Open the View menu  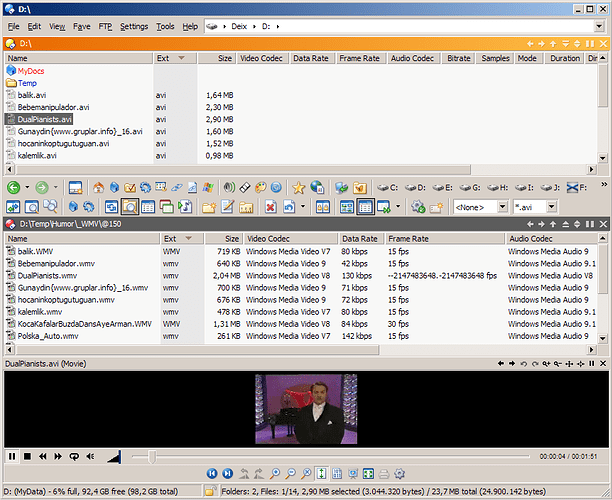pos(57,27)
